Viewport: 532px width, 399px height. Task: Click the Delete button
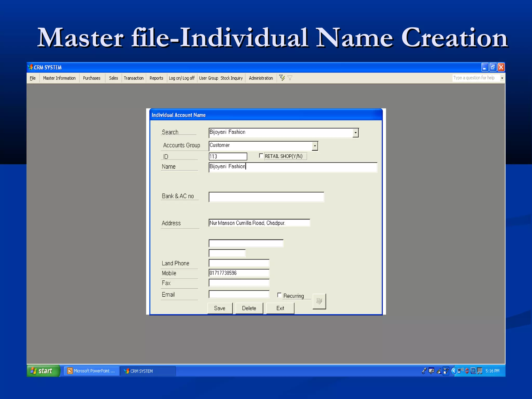(249, 308)
